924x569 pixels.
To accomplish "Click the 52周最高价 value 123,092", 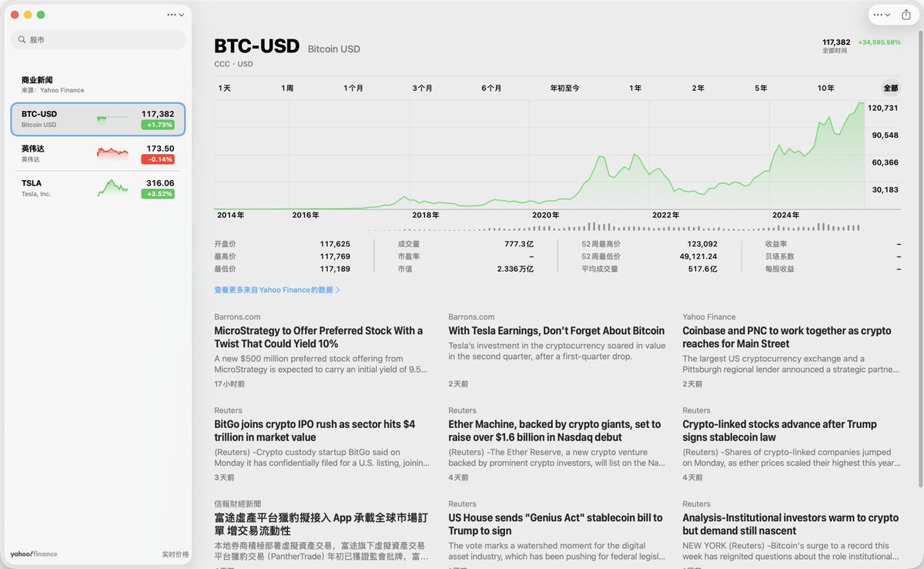I will (x=702, y=244).
